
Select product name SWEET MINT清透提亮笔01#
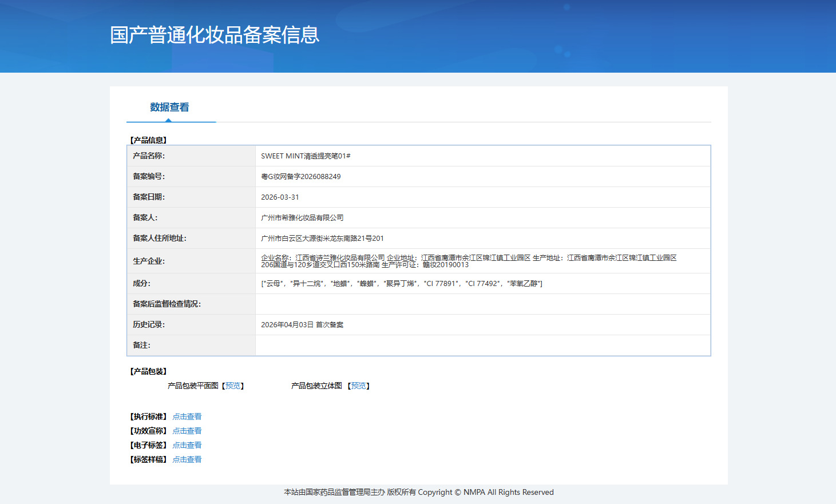(306, 156)
